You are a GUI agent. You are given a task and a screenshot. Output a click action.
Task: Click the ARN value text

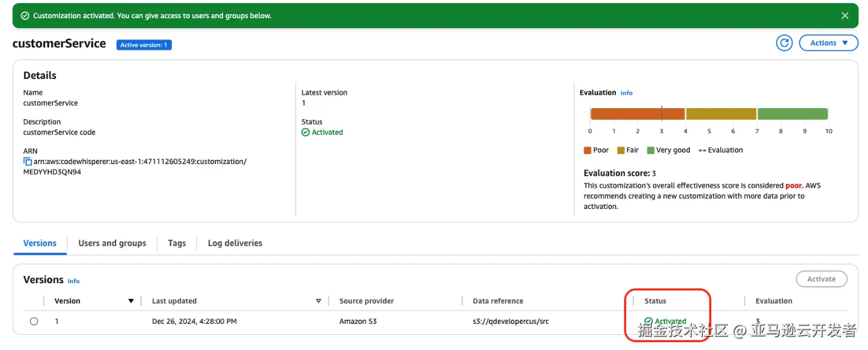135,166
